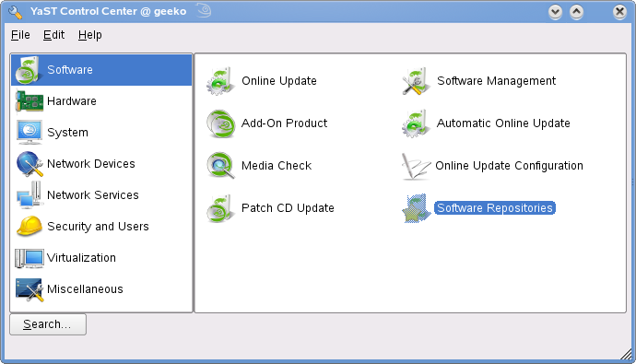
Task: Maximize the window with the up-arrow button
Action: tap(576, 12)
